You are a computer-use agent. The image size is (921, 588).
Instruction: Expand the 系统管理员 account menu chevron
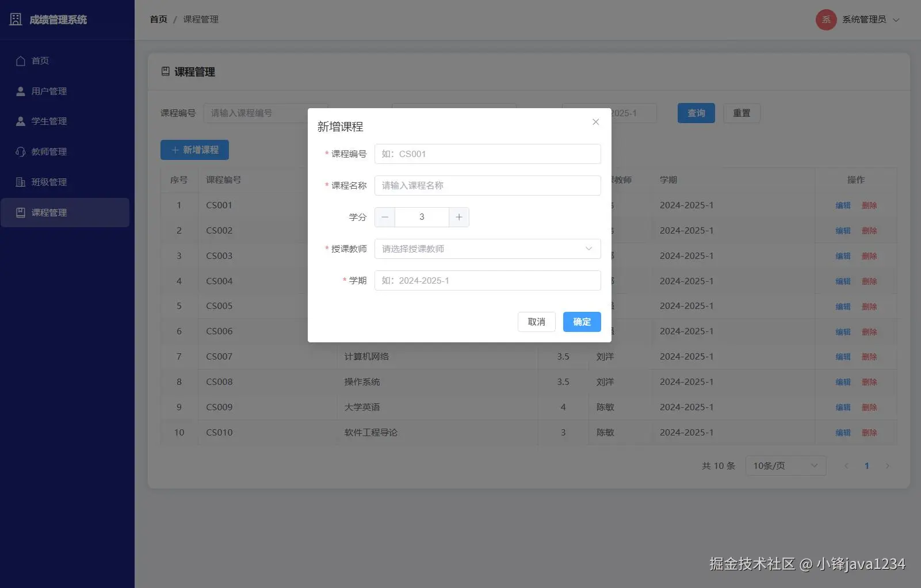896,20
